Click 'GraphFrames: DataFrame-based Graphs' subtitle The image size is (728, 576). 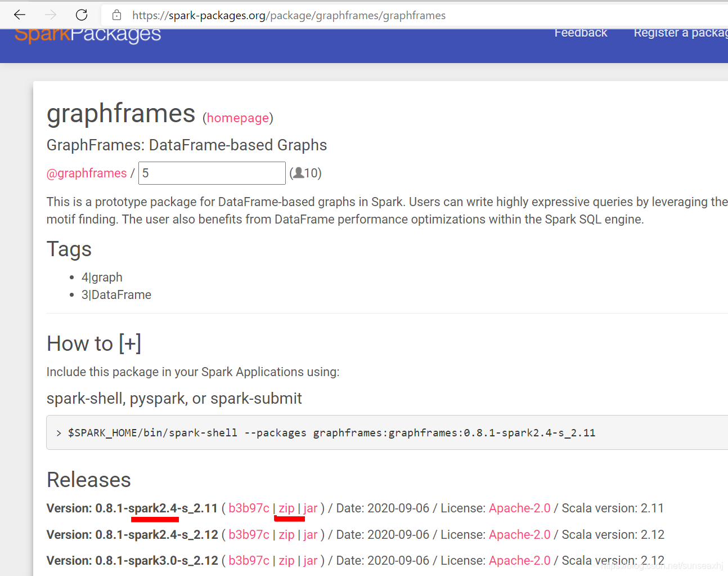pyautogui.click(x=187, y=145)
